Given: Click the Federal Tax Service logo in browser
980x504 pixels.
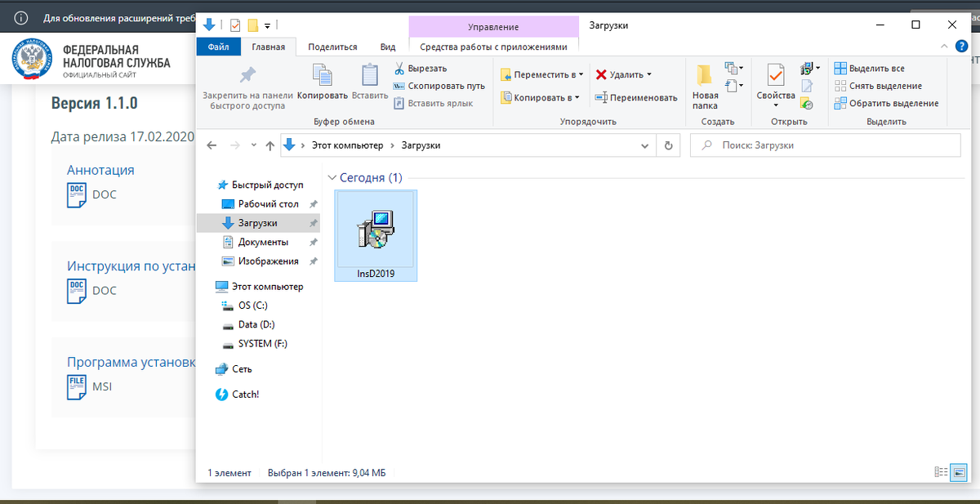Looking at the screenshot, I should point(30,60).
